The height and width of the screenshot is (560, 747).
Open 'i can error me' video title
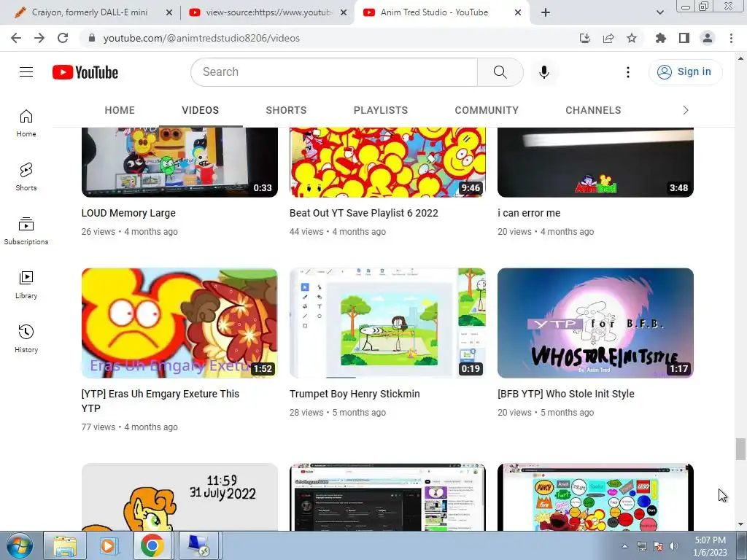pyautogui.click(x=529, y=213)
